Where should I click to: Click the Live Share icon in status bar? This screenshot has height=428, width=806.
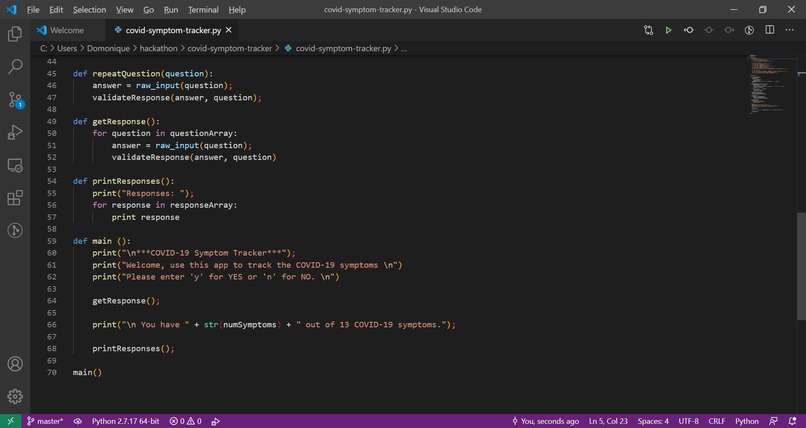click(x=215, y=421)
